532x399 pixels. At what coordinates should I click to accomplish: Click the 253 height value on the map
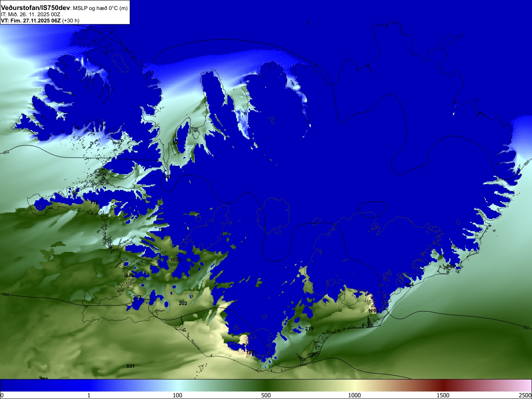point(137,298)
